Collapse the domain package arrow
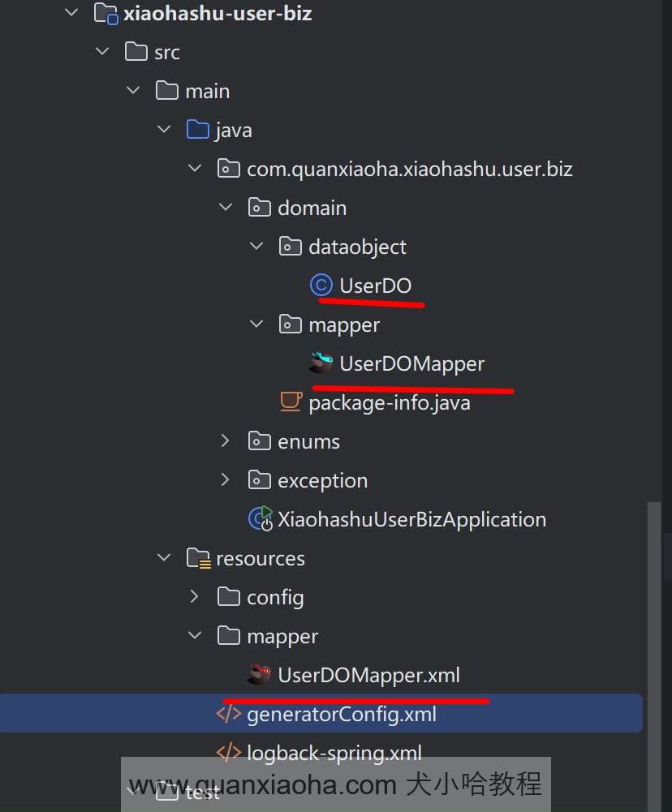The height and width of the screenshot is (812, 672). pyautogui.click(x=226, y=208)
